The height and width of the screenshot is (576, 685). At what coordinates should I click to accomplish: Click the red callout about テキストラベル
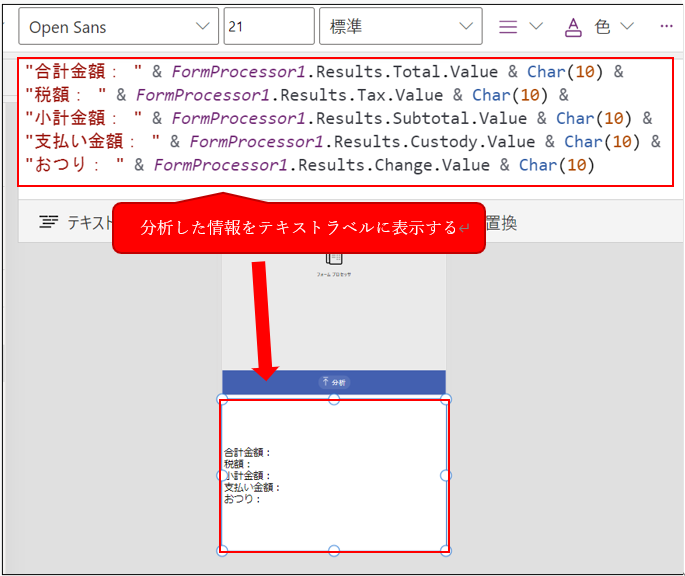click(298, 227)
